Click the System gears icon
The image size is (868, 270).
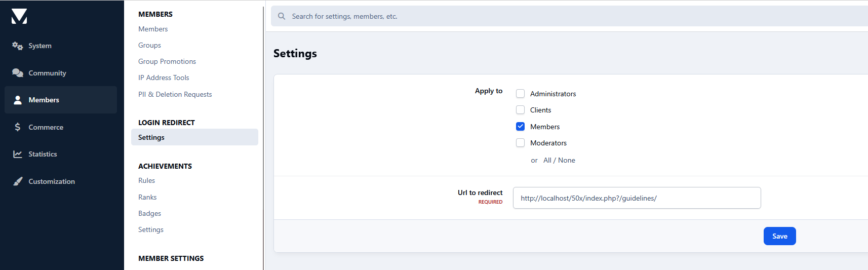click(x=18, y=46)
